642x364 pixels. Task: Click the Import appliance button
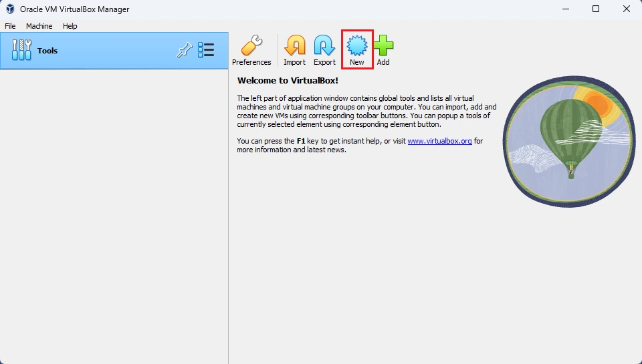click(x=294, y=50)
